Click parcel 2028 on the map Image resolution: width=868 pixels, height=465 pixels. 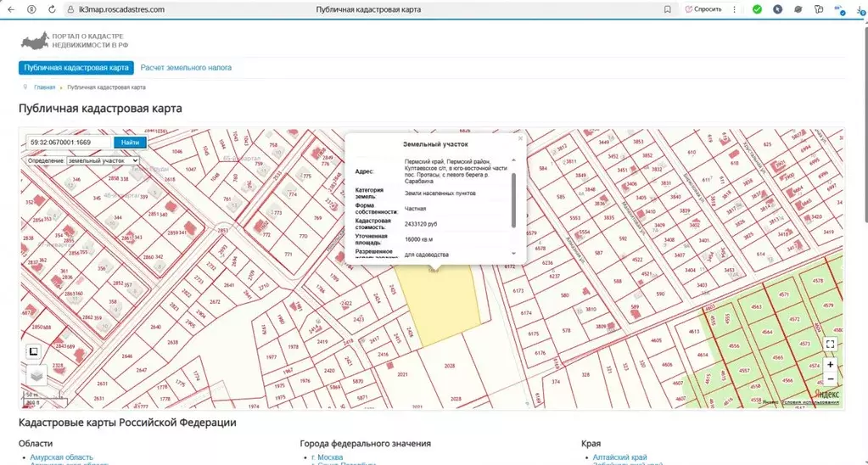click(x=449, y=367)
